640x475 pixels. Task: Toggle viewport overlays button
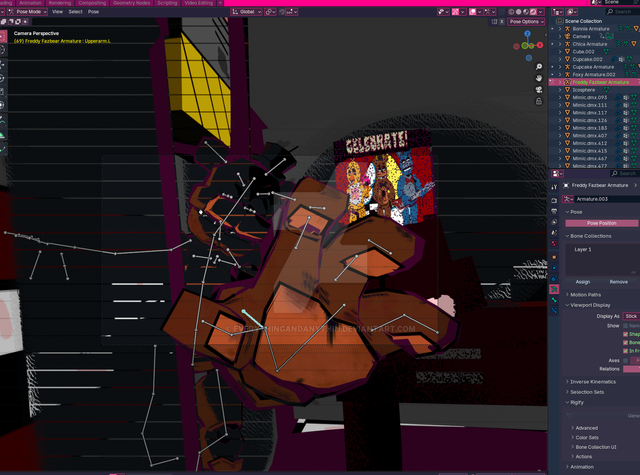click(473, 12)
